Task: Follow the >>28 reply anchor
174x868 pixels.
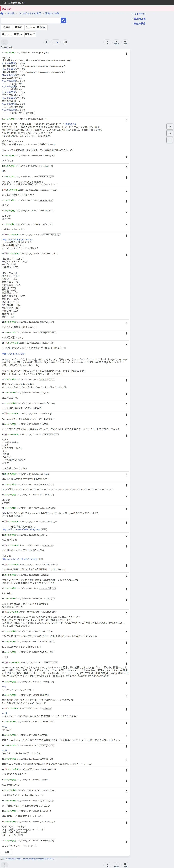Action: coord(4,751)
